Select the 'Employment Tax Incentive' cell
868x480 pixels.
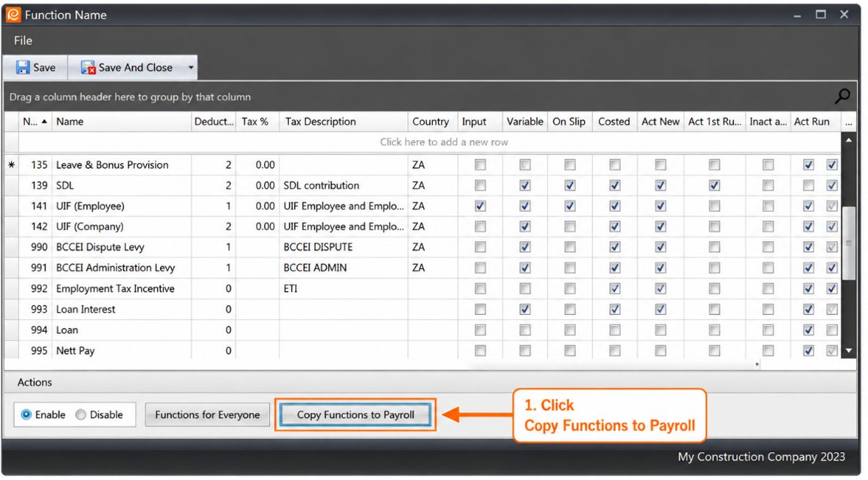click(122, 288)
